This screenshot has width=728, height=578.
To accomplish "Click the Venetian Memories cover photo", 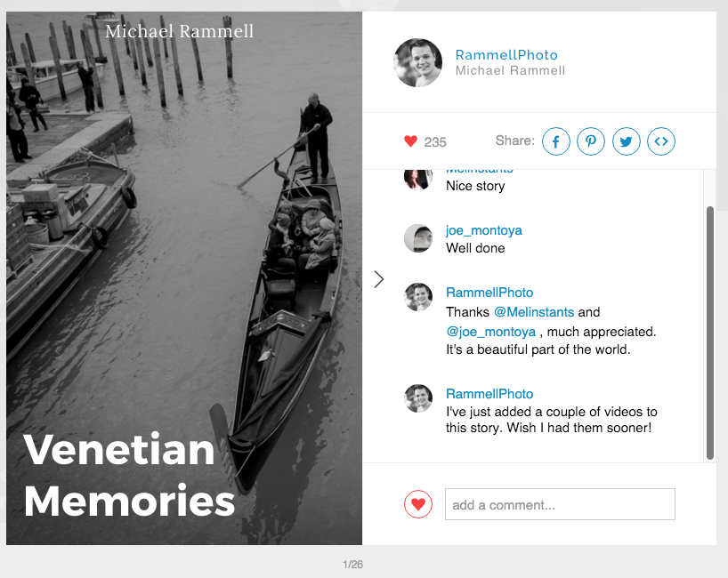I will [x=184, y=278].
